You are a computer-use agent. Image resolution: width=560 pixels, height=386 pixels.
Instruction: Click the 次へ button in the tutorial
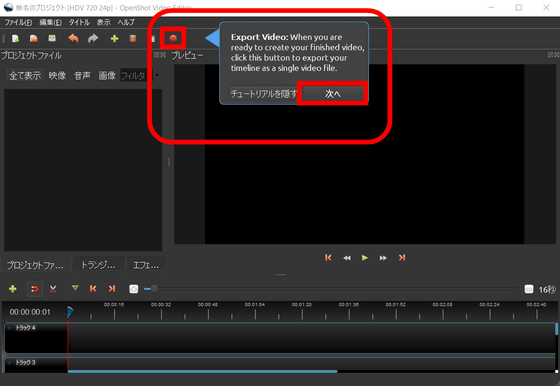(332, 94)
